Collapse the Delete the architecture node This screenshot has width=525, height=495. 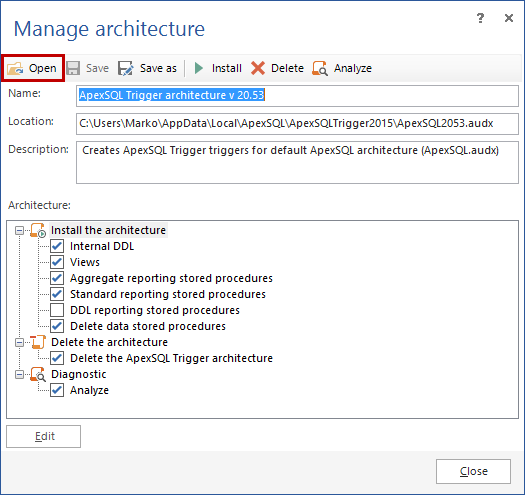click(x=19, y=342)
